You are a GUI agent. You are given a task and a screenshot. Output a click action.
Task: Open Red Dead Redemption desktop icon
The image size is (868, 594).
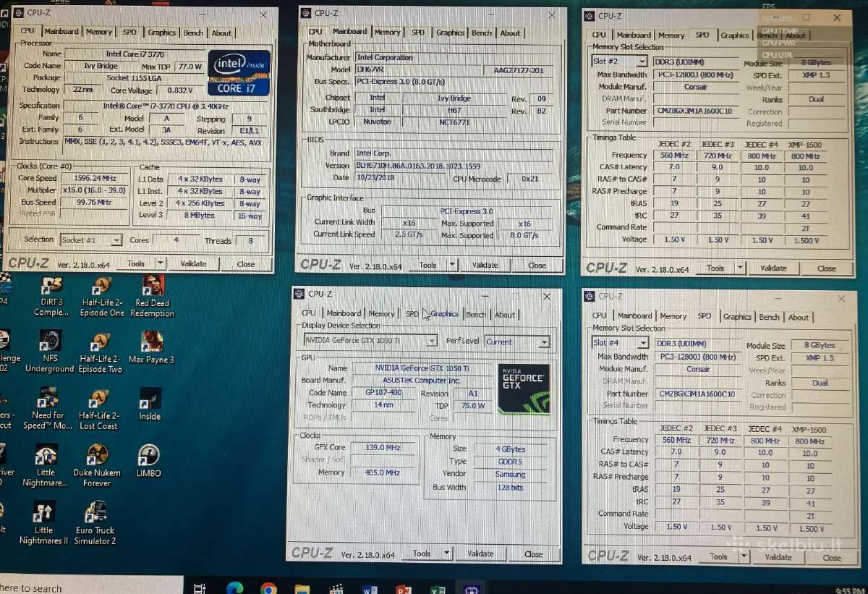[152, 295]
